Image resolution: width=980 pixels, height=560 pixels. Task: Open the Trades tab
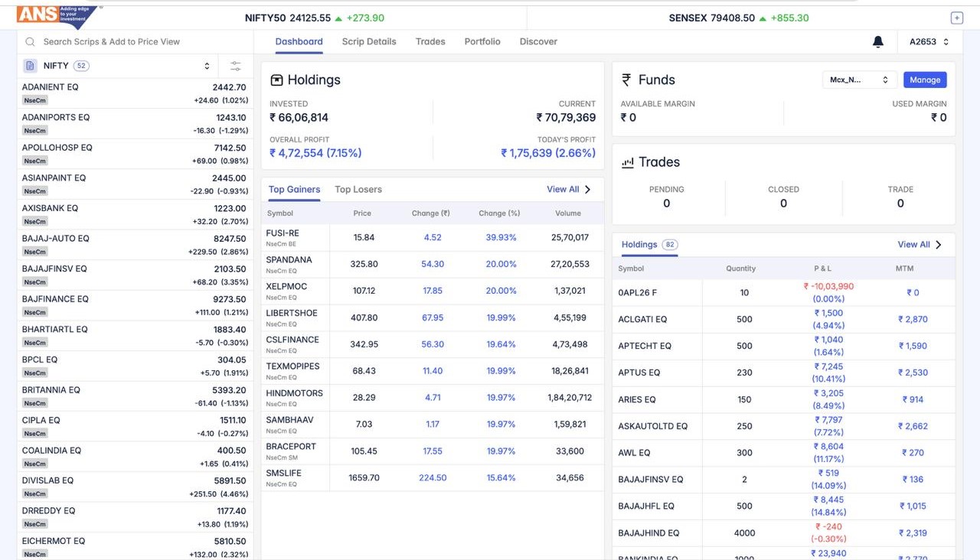click(x=430, y=42)
